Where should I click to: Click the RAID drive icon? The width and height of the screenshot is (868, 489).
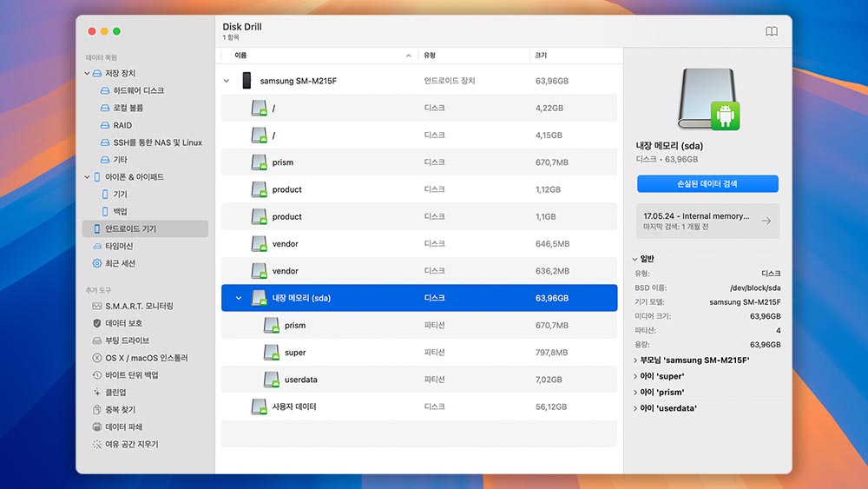point(105,125)
